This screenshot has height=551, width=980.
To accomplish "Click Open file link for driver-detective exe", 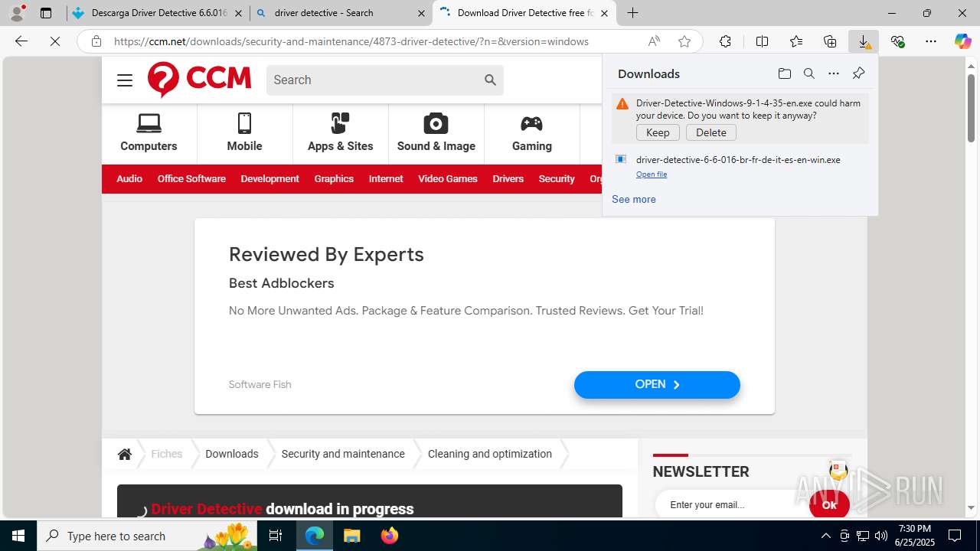I will click(x=652, y=174).
